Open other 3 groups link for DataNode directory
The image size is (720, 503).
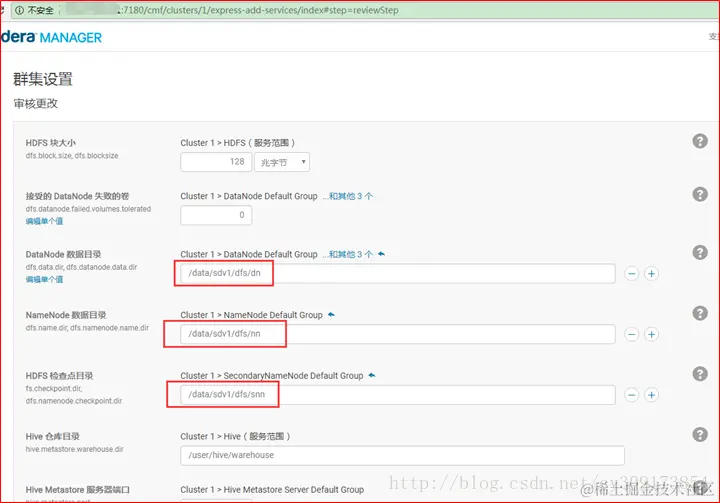348,254
